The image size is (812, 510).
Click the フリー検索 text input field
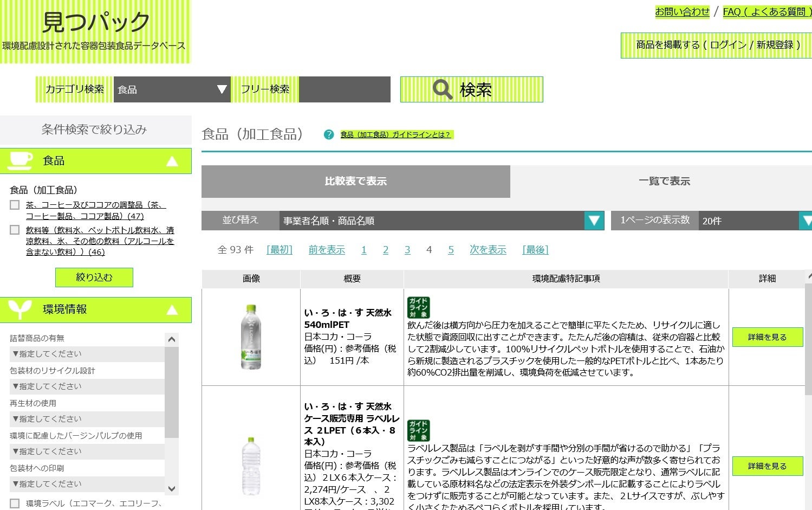345,89
